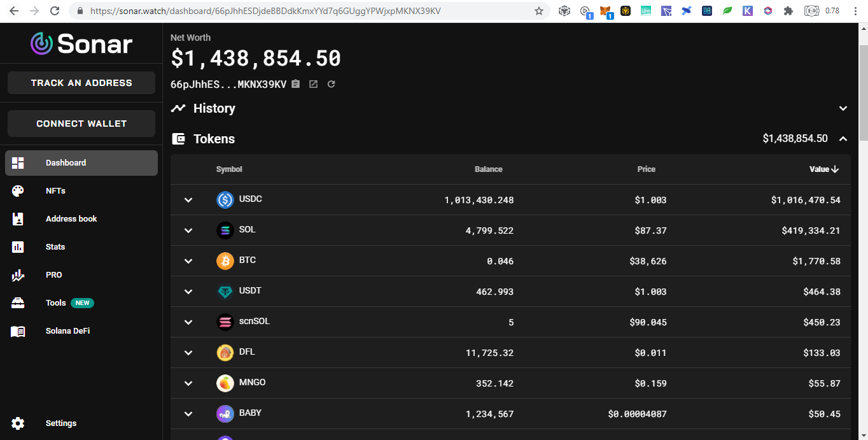This screenshot has width=868, height=440.
Task: Click the USDC token icon
Action: click(x=225, y=200)
